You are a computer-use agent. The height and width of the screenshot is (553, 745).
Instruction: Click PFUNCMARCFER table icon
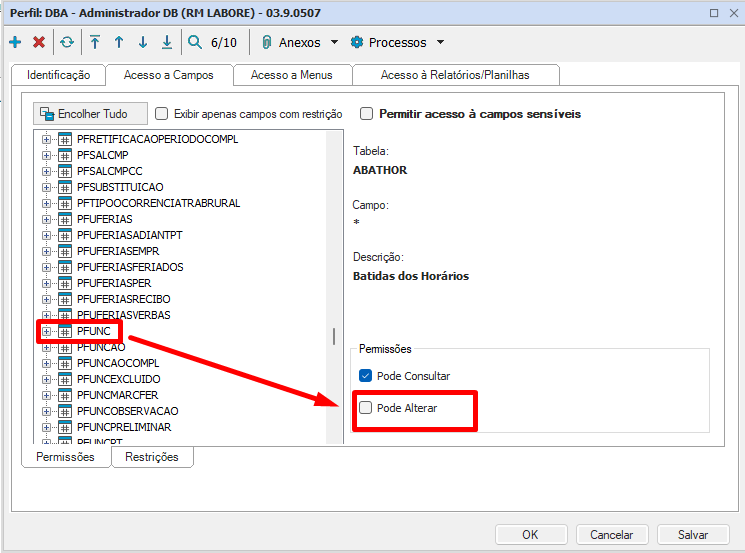point(65,395)
